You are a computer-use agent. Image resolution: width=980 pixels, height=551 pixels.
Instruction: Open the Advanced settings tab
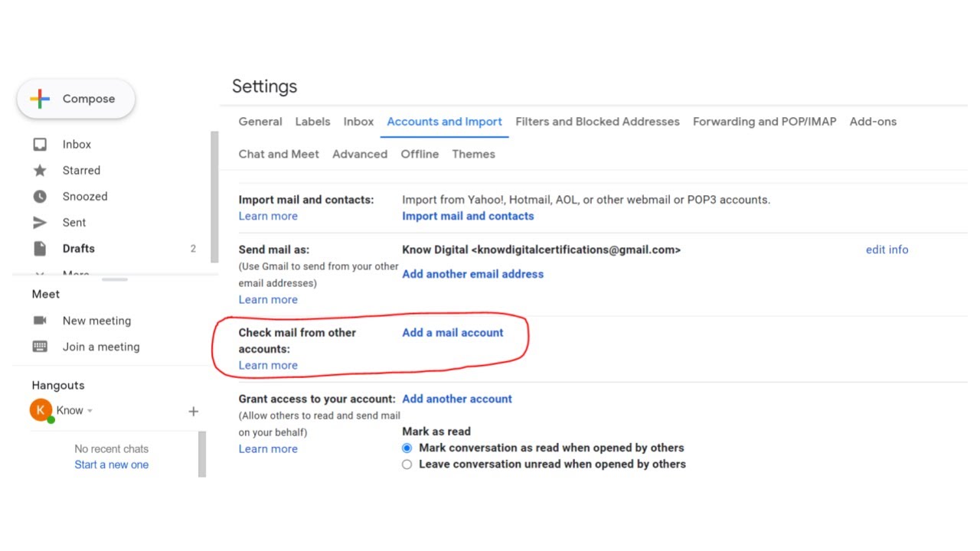[x=360, y=154]
